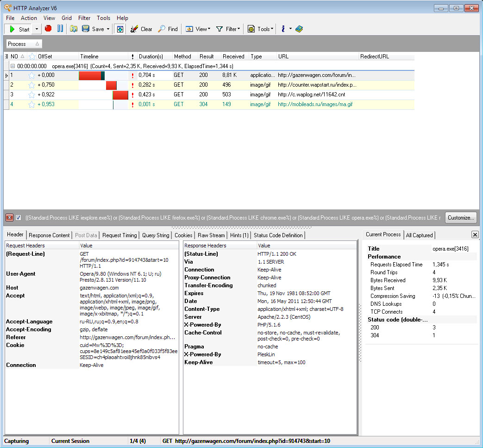Open Find with the magnifier icon
The width and height of the screenshot is (483, 448).
click(168, 29)
